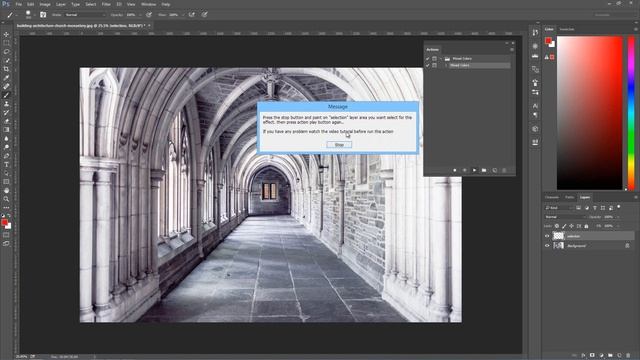Image resolution: width=640 pixels, height=360 pixels.
Task: Switch to the Paths tab
Action: tap(569, 198)
